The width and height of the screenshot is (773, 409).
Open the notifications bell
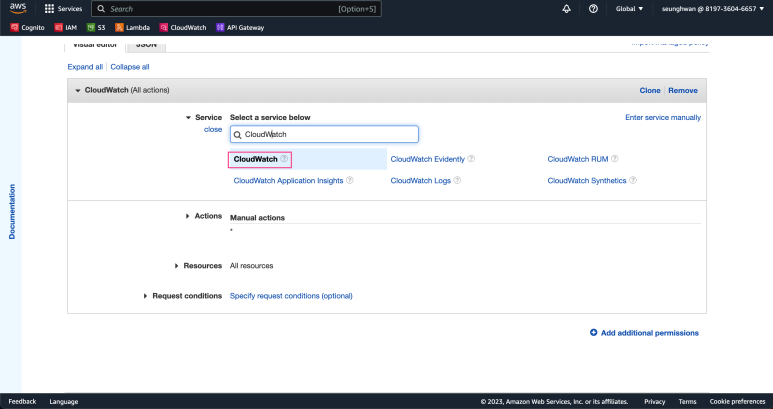566,9
